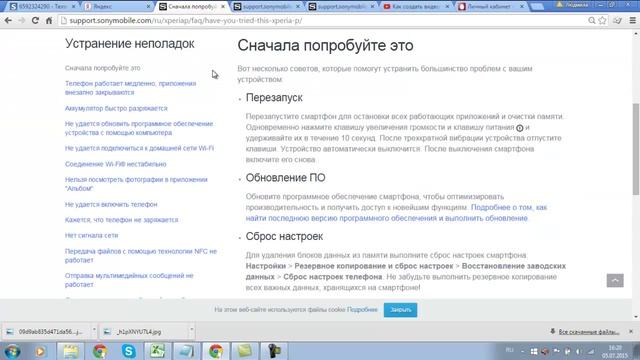This screenshot has height=360, width=640.
Task: Open Excel from the taskbar
Action: [x=157, y=351]
